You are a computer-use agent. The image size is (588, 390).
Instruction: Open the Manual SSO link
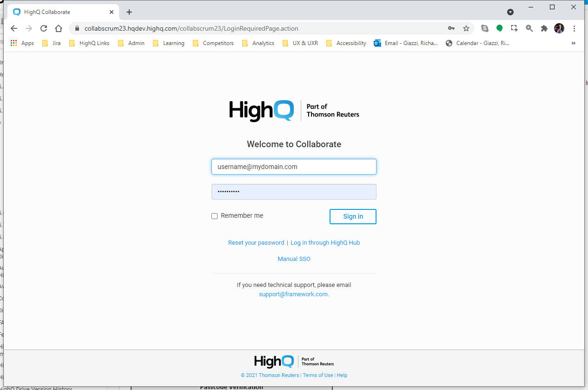point(294,259)
